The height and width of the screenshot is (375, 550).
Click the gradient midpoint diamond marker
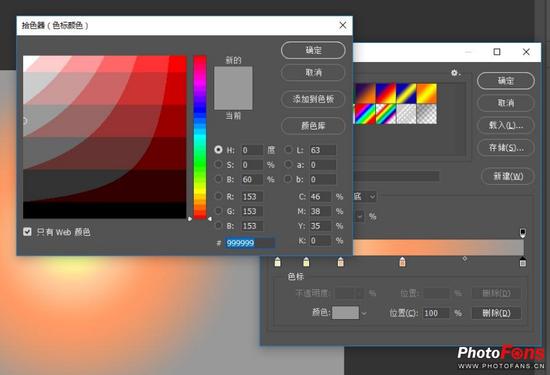click(x=465, y=259)
